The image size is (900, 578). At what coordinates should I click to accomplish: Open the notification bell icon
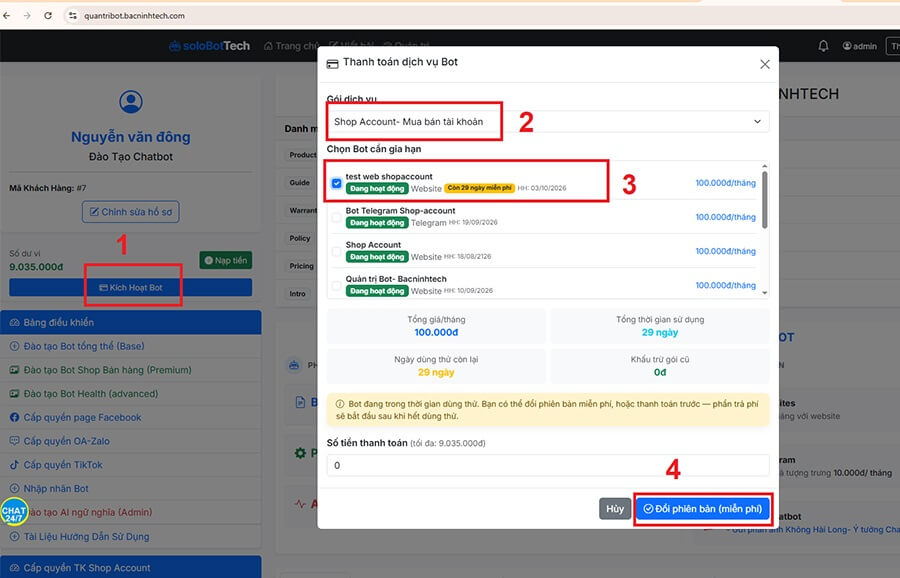click(x=823, y=46)
